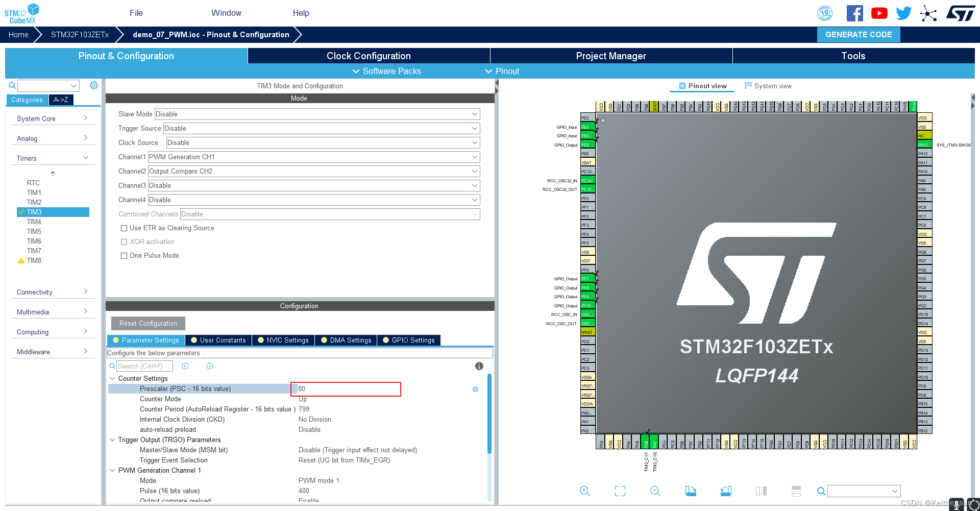Open category settings gear icon
Image resolution: width=980 pixels, height=511 pixels.
94,85
